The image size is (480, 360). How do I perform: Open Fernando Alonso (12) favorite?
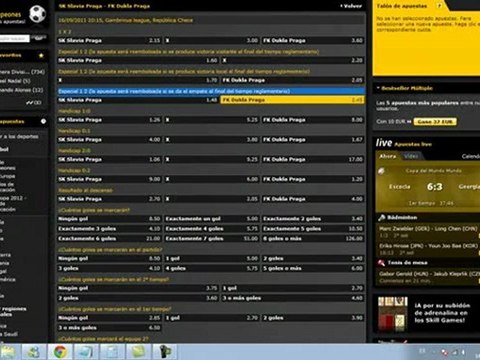click(21, 90)
